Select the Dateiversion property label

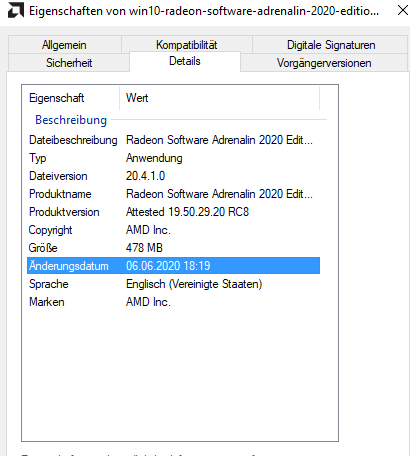58,176
